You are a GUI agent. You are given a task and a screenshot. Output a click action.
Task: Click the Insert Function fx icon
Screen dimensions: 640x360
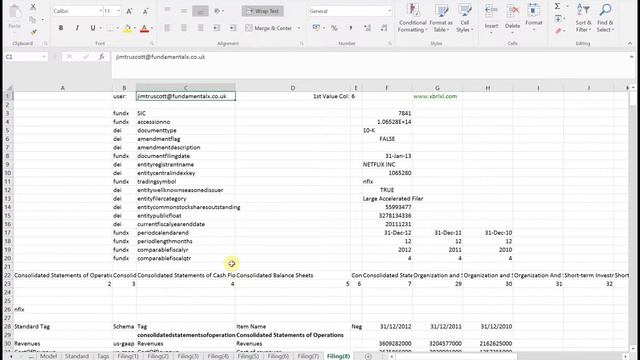click(x=101, y=57)
